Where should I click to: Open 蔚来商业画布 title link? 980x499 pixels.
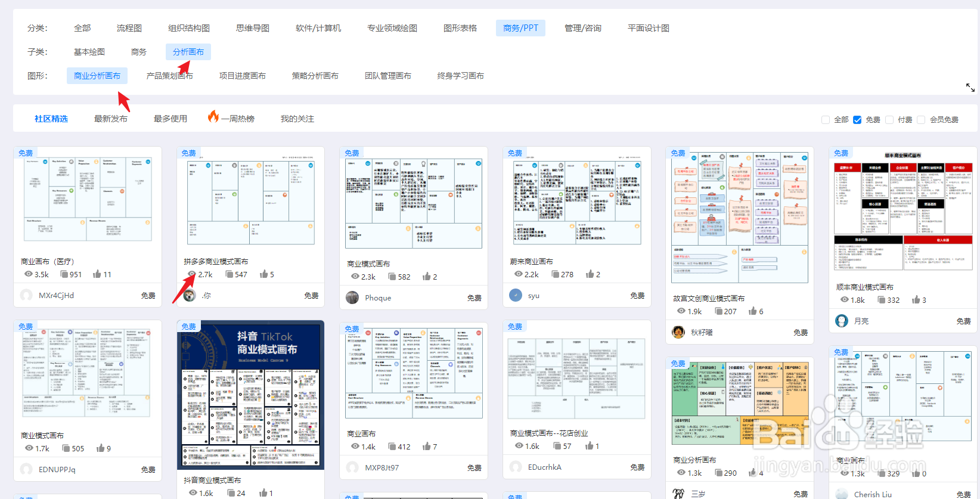(531, 262)
